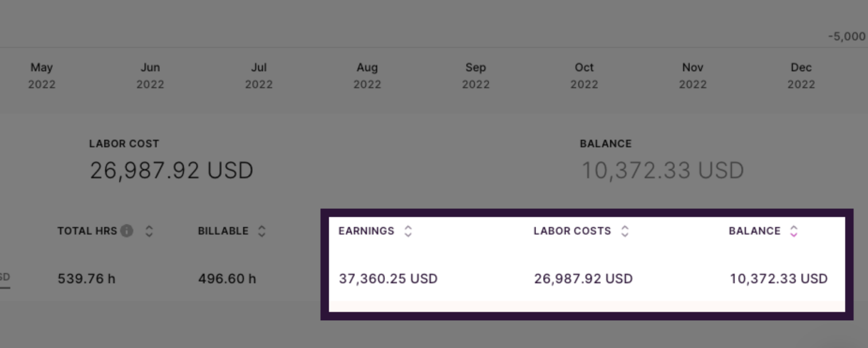Image resolution: width=868 pixels, height=348 pixels.
Task: Toggle descending sort on the BILLABLE column
Action: [260, 234]
